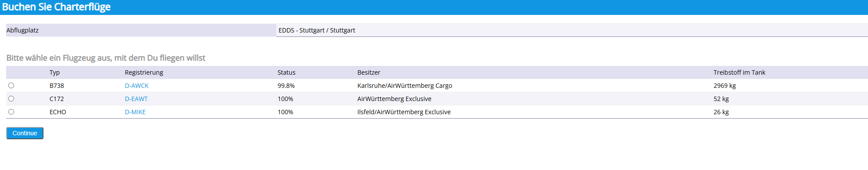Viewport: 868px width, 170px height.
Task: Click owner Karlsruhe/AirWürttemberg Cargo
Action: [x=405, y=86]
